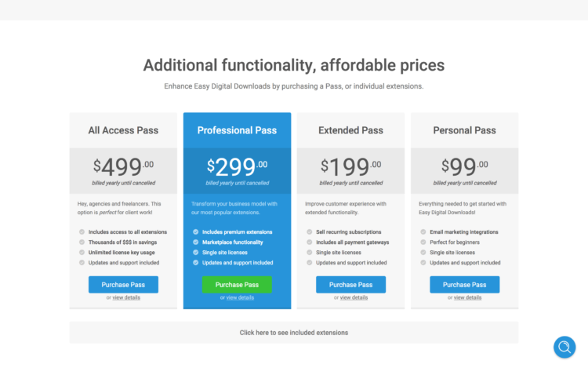
Task: Click check icon next to Sell recurring subscriptions
Action: (x=310, y=231)
